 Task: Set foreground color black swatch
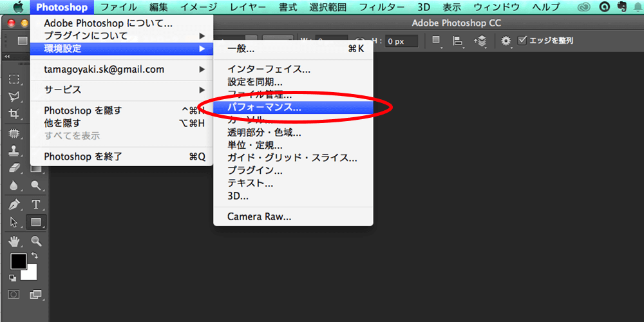(x=18, y=261)
